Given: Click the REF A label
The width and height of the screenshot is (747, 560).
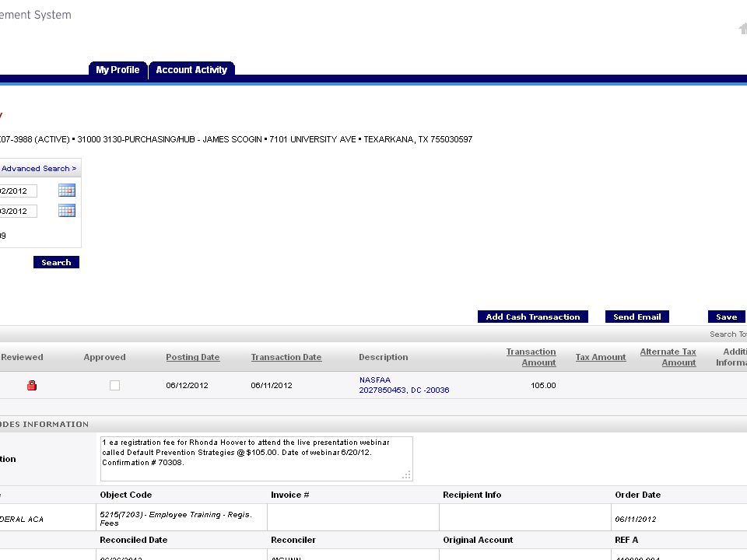Looking at the screenshot, I should point(626,540).
